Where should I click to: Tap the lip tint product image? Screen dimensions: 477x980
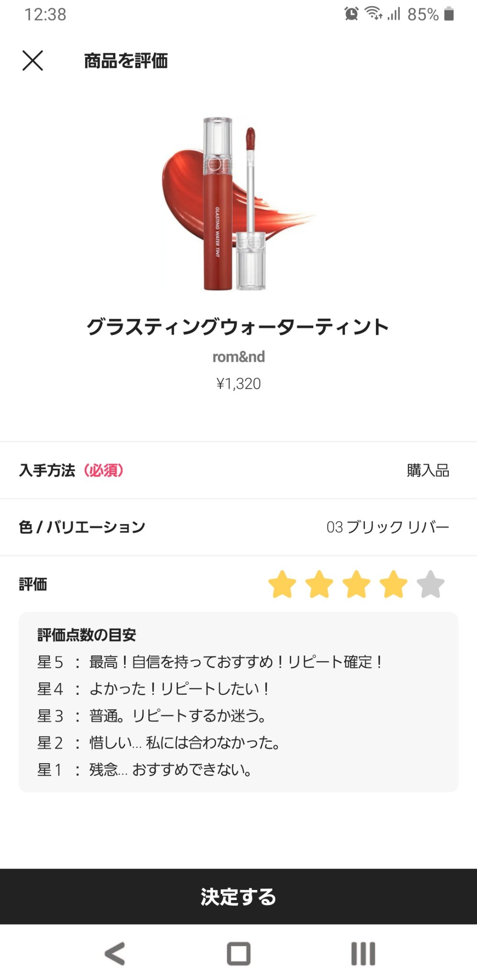[238, 204]
